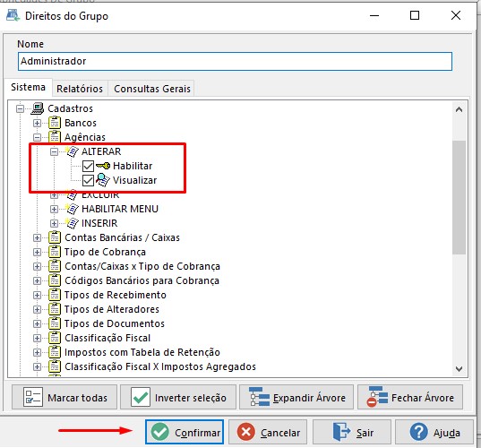Image resolution: width=481 pixels, height=448 pixels.
Task: Click the Agências clipboard icon
Action: [x=55, y=137]
